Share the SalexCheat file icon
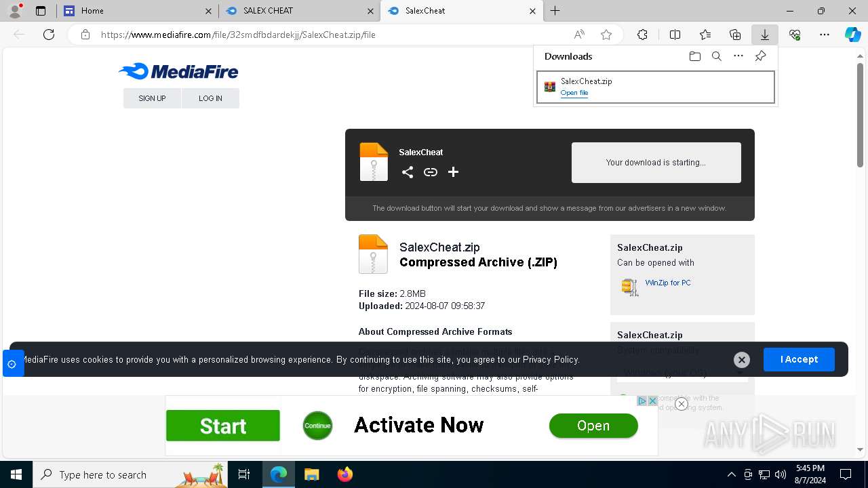Viewport: 868px width, 488px height. (407, 172)
